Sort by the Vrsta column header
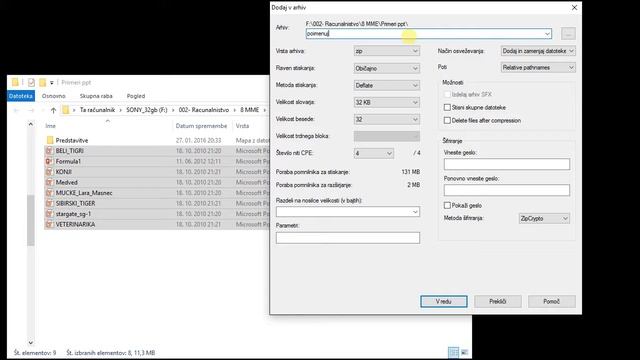This screenshot has width=640, height=360. pos(242,126)
